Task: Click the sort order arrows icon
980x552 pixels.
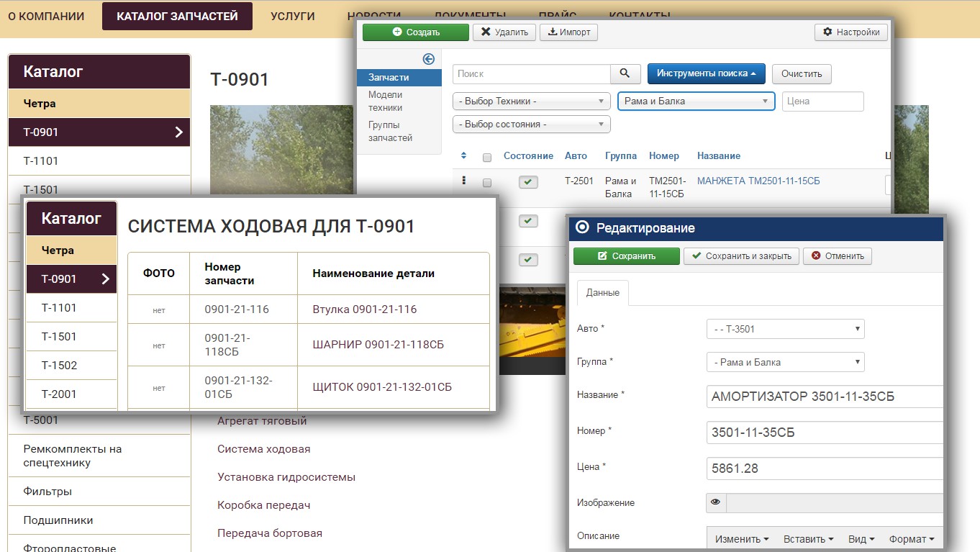Action: point(463,155)
